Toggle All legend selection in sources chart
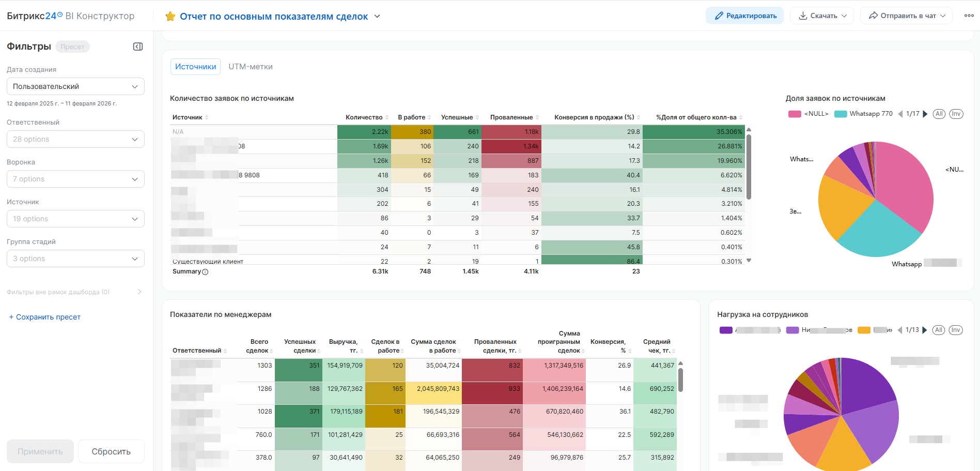 pyautogui.click(x=939, y=114)
